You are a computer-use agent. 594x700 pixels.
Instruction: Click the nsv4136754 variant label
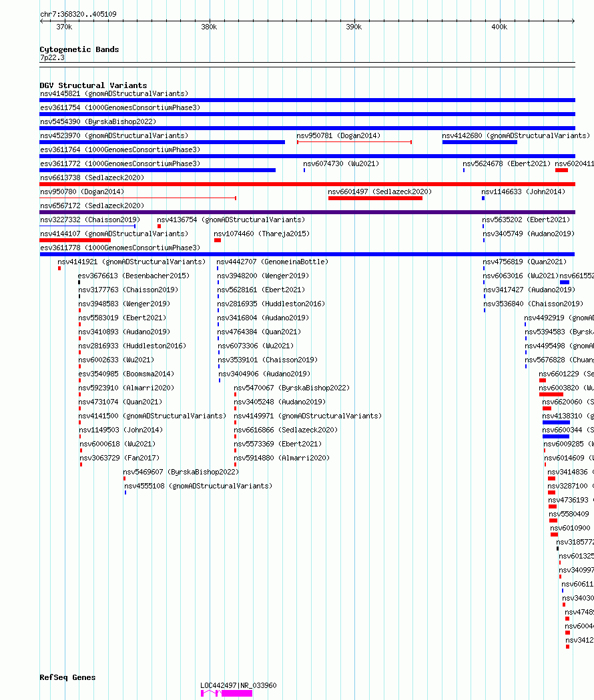(x=231, y=220)
